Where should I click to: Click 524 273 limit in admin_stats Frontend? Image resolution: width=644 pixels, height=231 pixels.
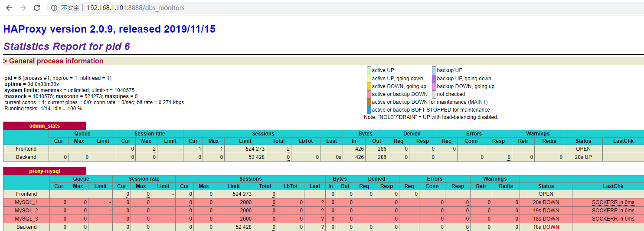[x=255, y=149]
